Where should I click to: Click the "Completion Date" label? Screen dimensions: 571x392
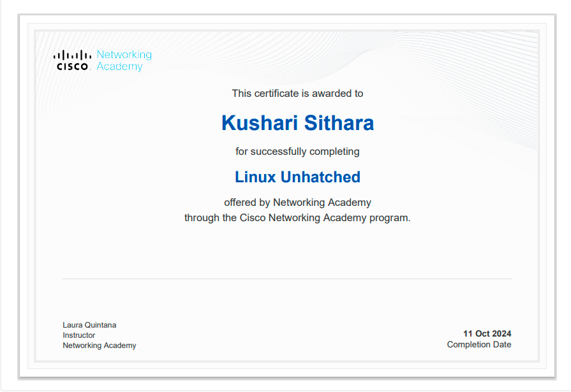(479, 345)
